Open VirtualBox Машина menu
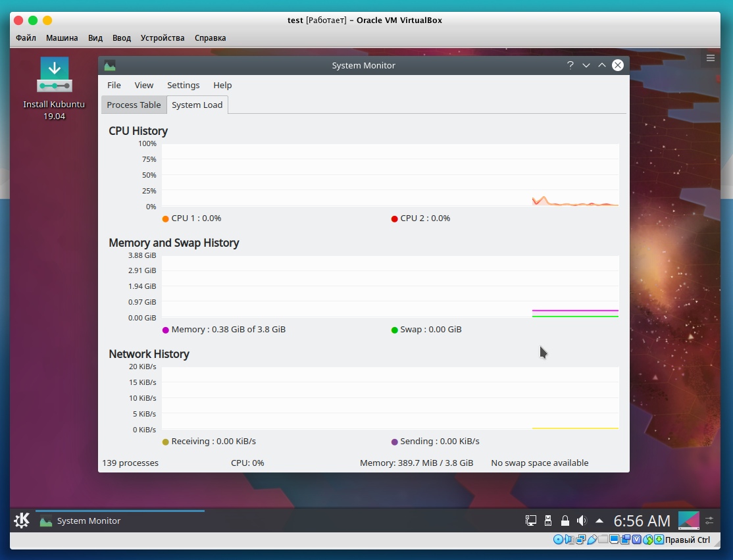This screenshot has width=733, height=560. point(62,38)
